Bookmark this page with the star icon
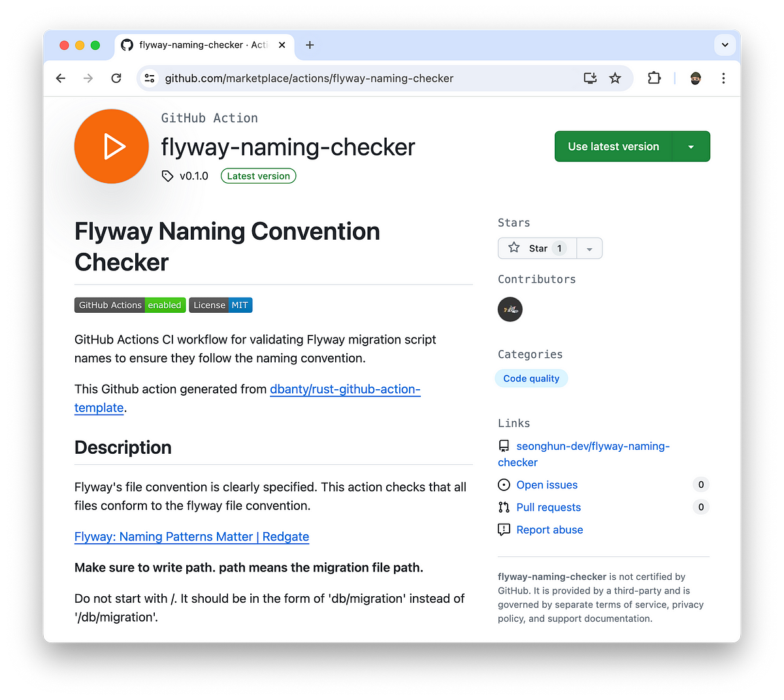 [x=615, y=78]
